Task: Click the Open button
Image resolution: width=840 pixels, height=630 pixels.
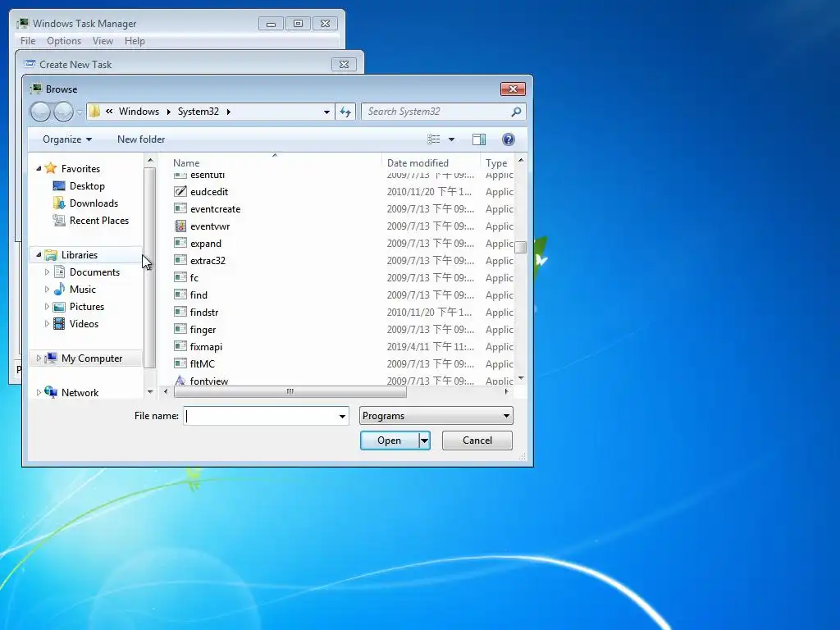Action: pyautogui.click(x=389, y=441)
